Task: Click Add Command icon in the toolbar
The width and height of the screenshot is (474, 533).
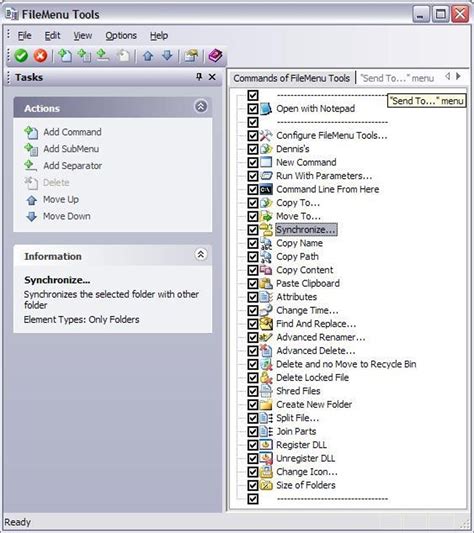Action: pyautogui.click(x=65, y=55)
